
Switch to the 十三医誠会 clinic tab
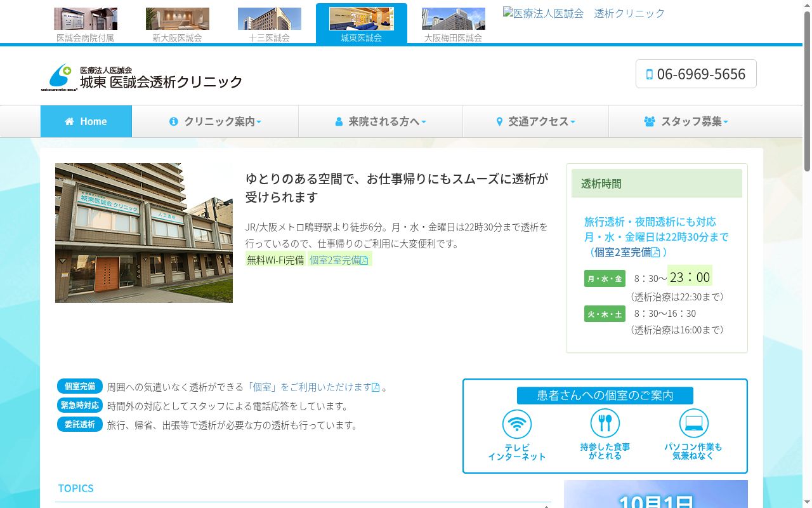(x=270, y=25)
